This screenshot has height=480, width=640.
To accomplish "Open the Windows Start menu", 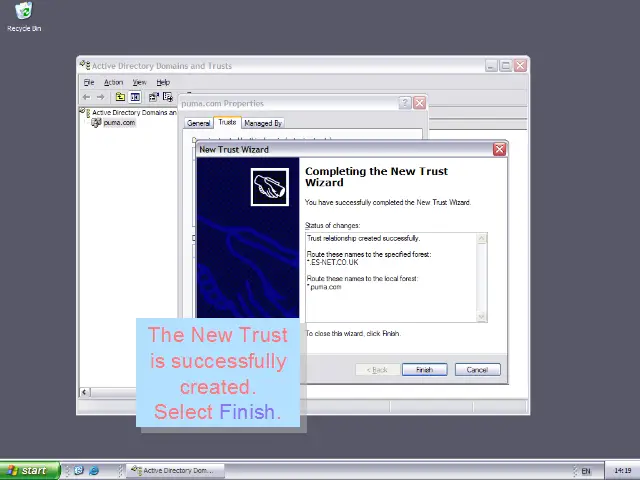I will click(30, 471).
